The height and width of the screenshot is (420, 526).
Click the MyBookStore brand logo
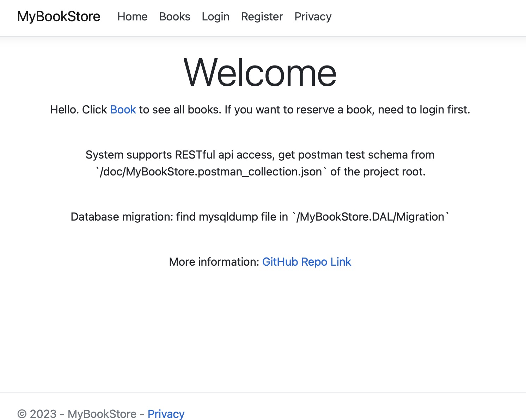59,17
